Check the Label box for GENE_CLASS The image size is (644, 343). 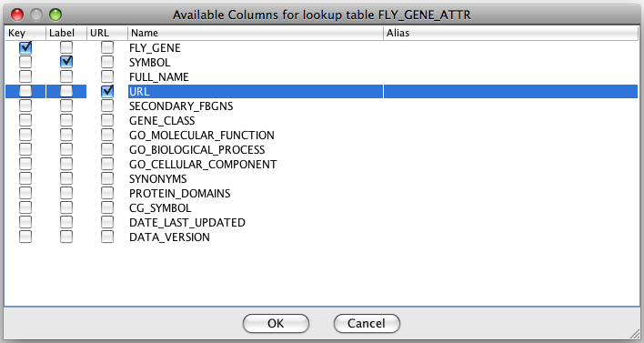[x=66, y=120]
